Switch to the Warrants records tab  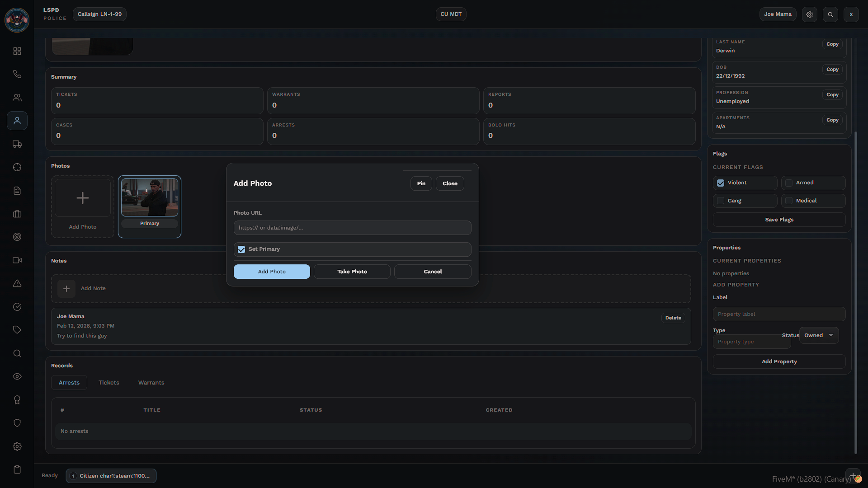[x=151, y=383]
